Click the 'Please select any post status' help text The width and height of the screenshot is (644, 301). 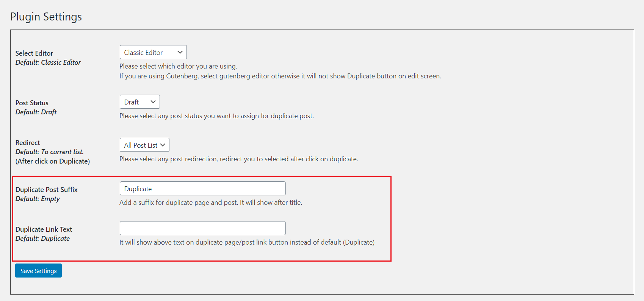216,116
